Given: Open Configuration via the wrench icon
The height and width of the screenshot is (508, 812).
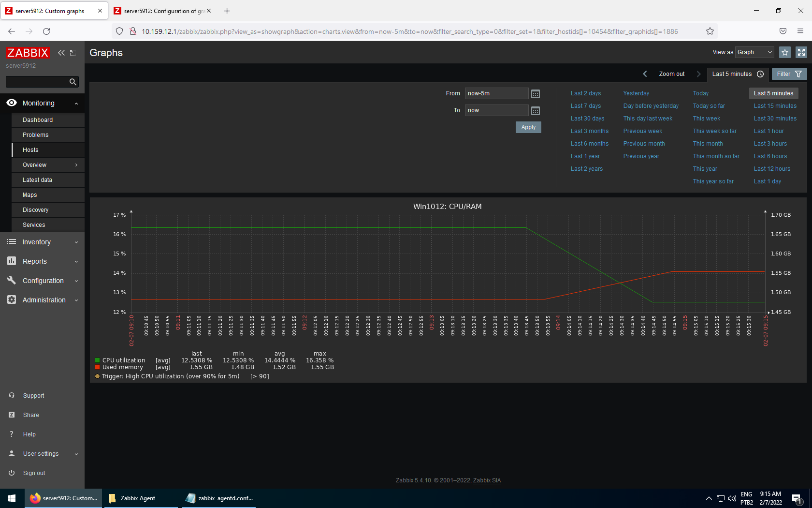Looking at the screenshot, I should click(11, 281).
